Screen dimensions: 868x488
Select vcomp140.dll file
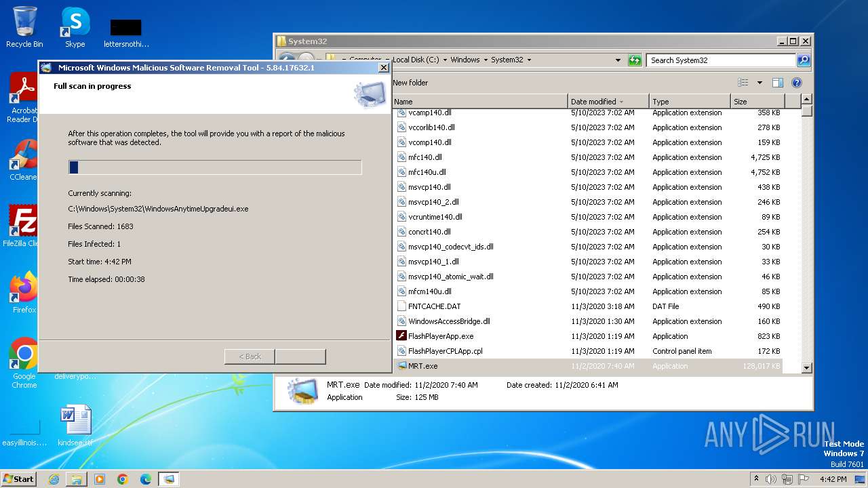tap(589, 142)
